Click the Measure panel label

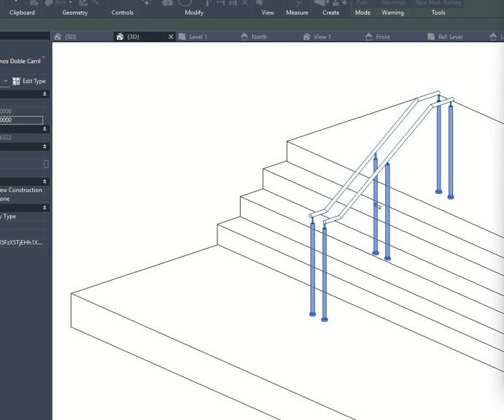click(297, 12)
